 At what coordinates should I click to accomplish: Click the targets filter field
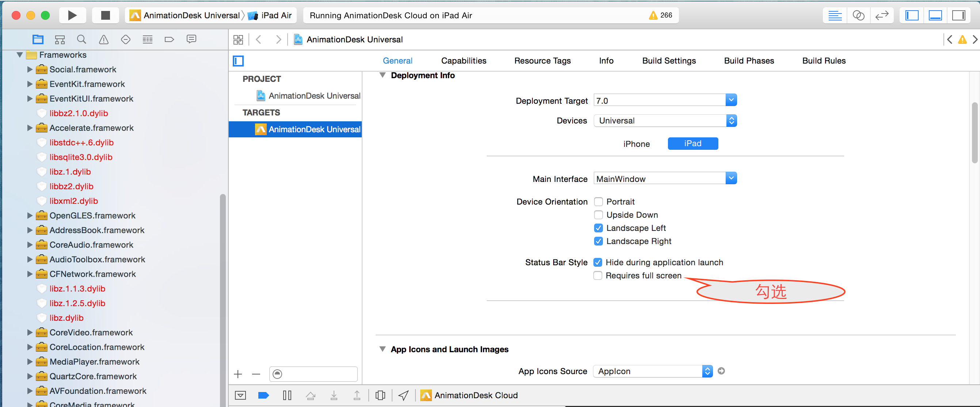314,374
